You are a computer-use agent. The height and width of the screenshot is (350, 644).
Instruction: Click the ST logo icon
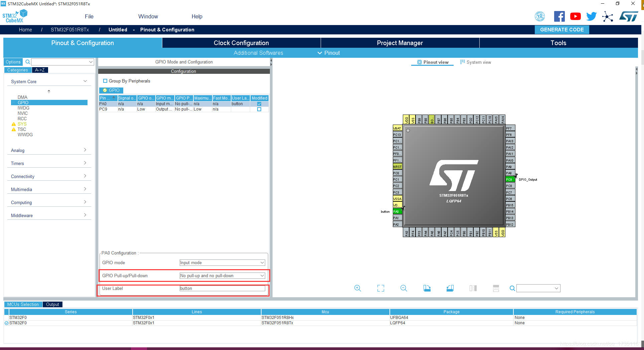pos(629,16)
